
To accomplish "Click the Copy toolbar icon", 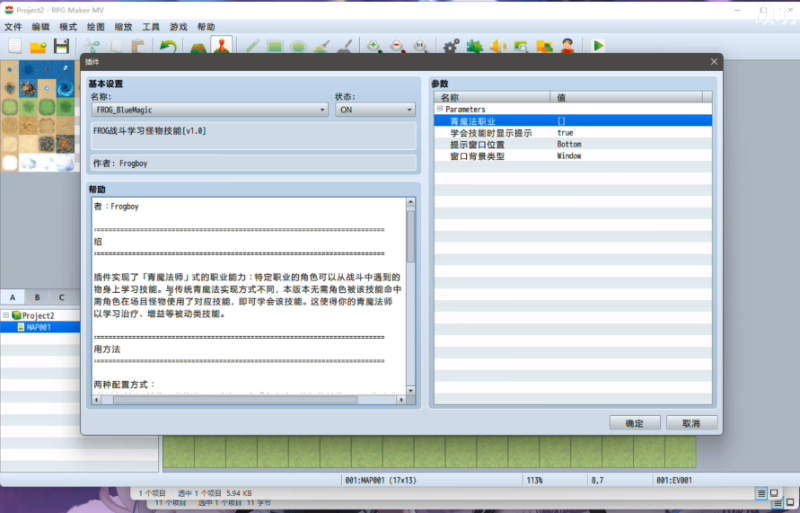I will point(116,46).
